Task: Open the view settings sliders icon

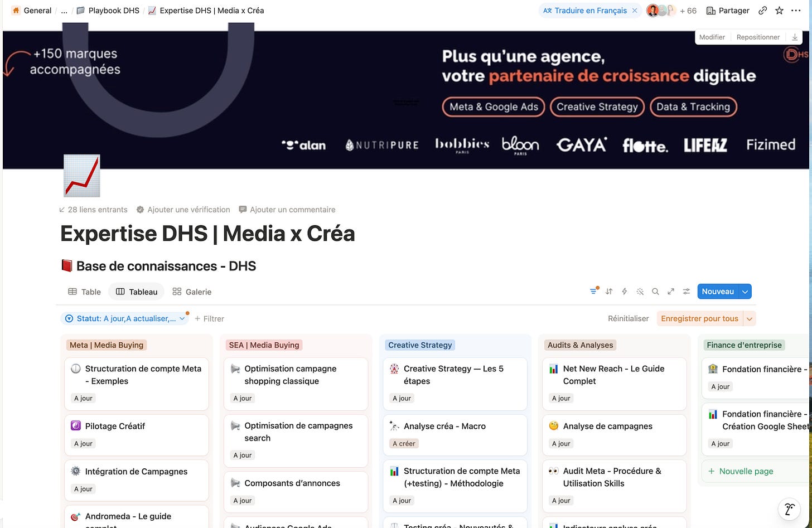Action: coord(687,292)
